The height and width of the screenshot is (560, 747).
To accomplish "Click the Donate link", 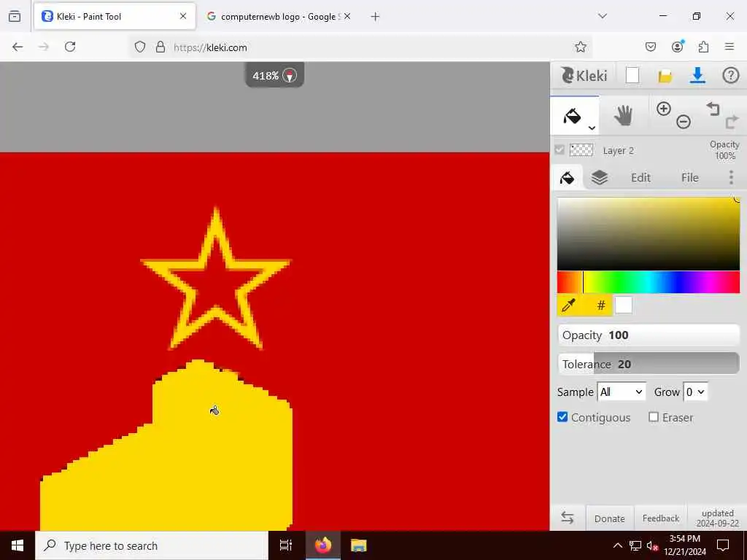I will pos(609,518).
